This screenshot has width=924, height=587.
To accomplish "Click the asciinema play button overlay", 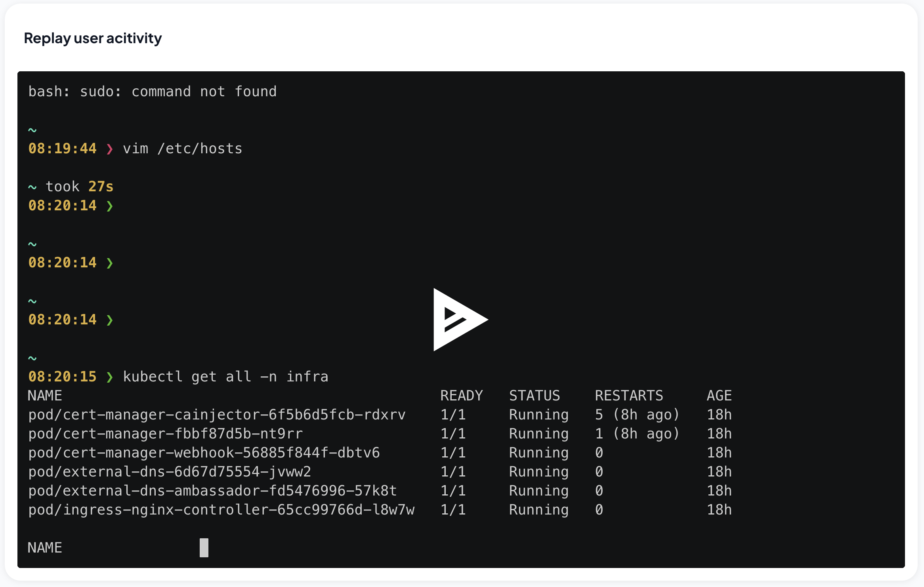I will pos(460,319).
